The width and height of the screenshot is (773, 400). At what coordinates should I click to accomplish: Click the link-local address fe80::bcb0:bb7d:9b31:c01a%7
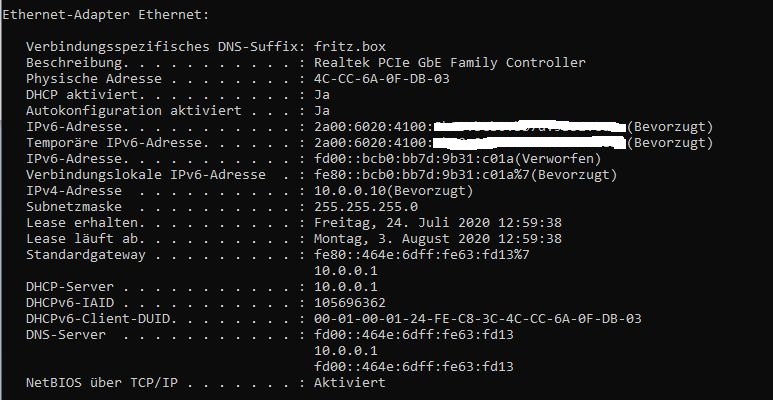(422, 175)
